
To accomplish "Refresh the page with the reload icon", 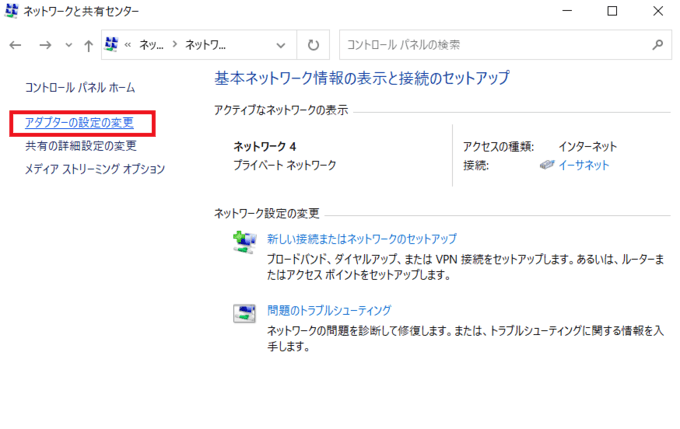I will (x=313, y=45).
